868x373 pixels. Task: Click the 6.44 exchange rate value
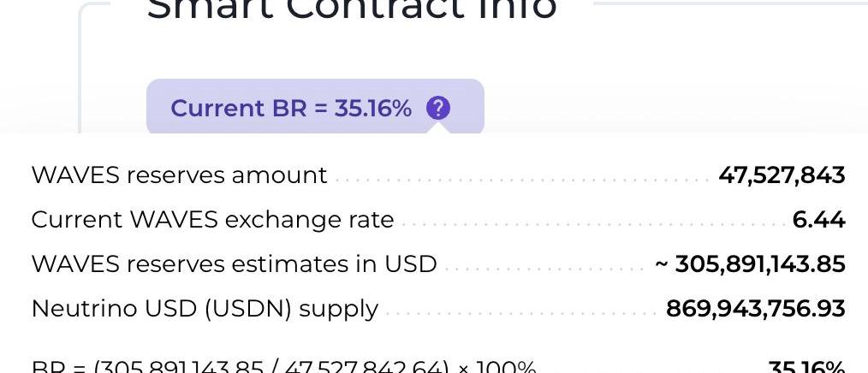(x=818, y=220)
